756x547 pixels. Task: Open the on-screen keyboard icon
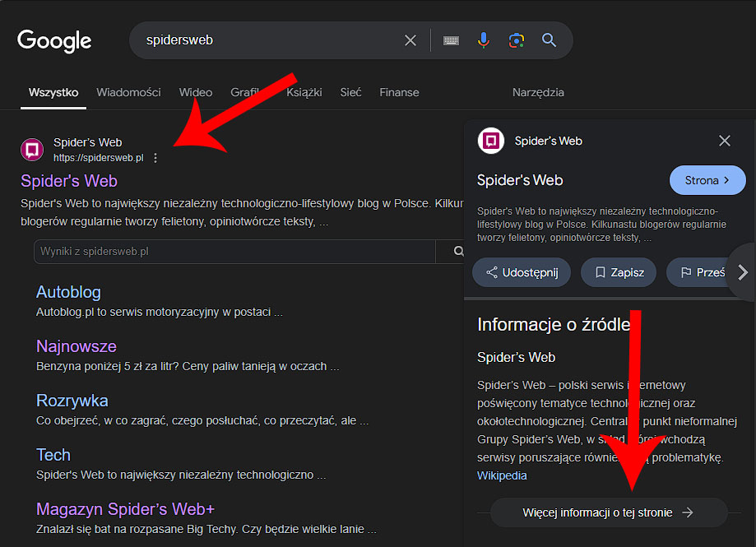[x=451, y=40]
